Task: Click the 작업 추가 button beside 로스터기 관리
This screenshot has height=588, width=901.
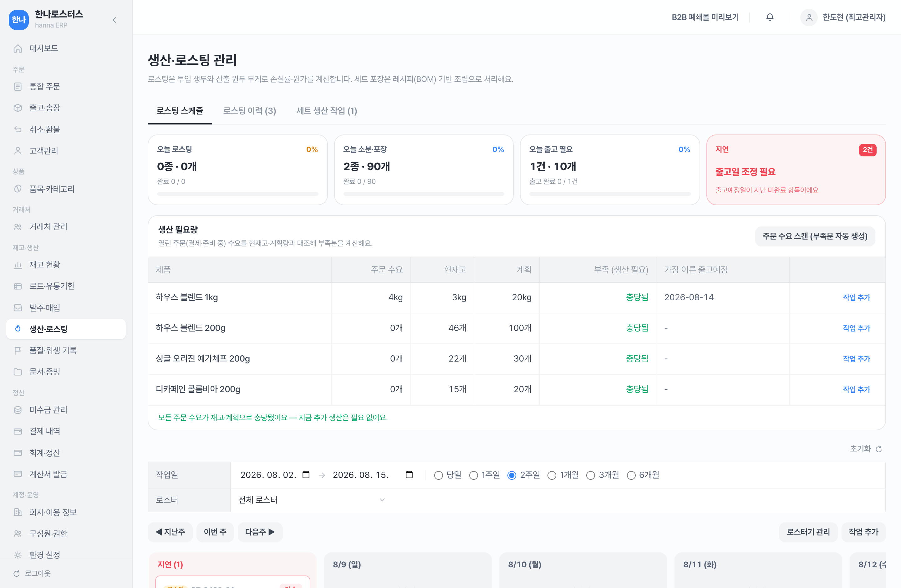Action: 863,532
